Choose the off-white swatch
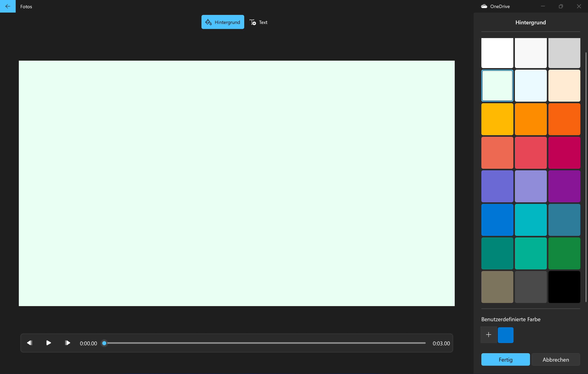Screen dimensions: 588x374 pos(531,53)
